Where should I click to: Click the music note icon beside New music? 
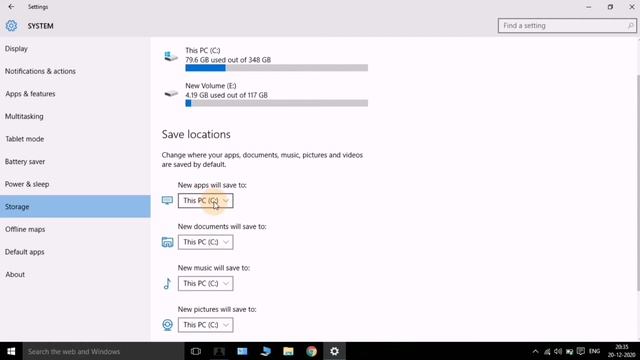click(x=167, y=283)
